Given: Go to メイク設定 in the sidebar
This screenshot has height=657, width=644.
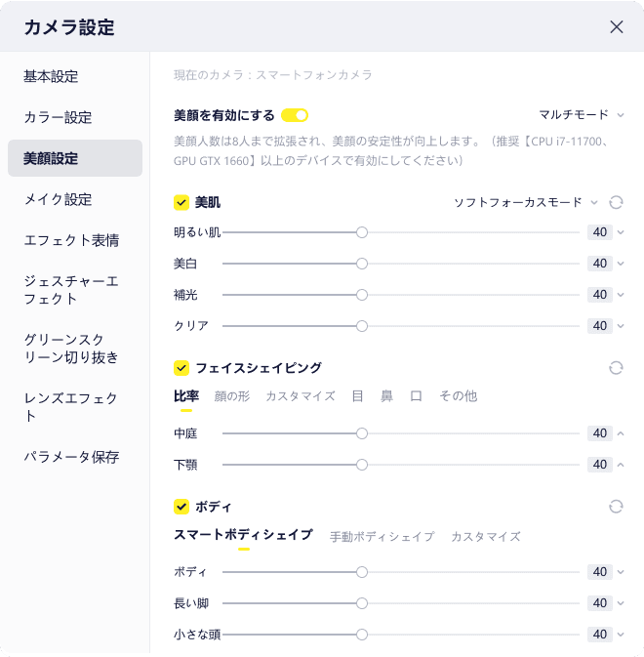Looking at the screenshot, I should [x=58, y=199].
